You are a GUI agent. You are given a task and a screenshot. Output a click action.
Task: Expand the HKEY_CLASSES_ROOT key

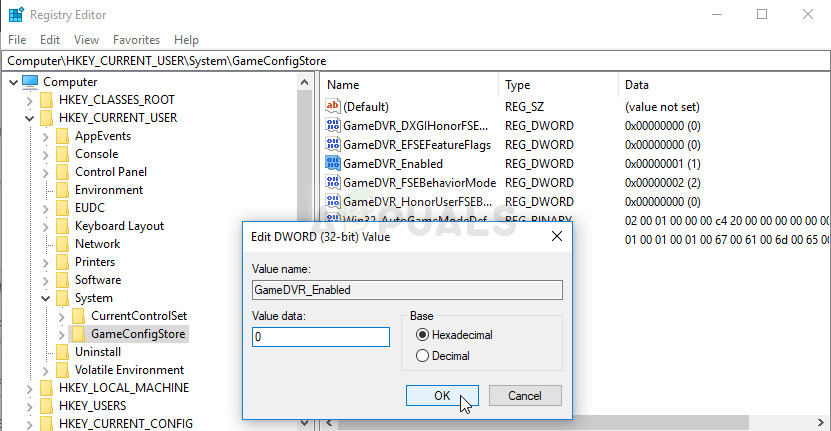(30, 100)
